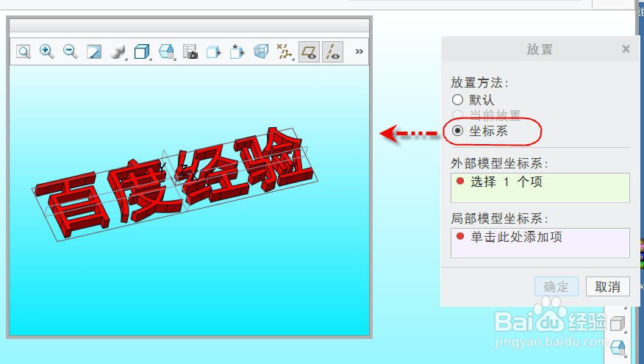
Task: Select the Zoom In magnifier tool
Action: tap(46, 51)
